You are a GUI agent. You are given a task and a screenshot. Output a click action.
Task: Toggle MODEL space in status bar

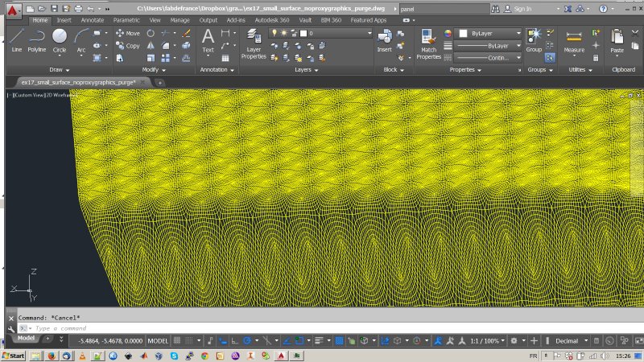[159, 341]
